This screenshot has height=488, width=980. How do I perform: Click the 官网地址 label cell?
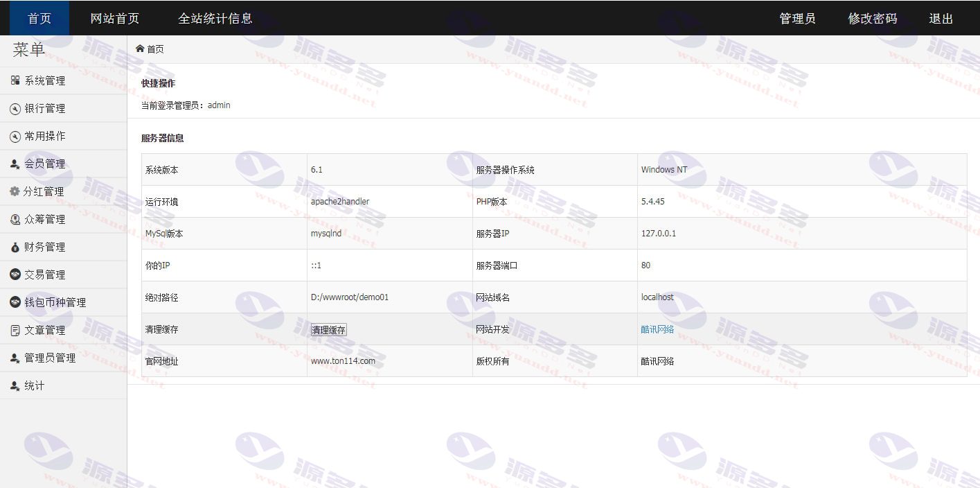point(224,361)
